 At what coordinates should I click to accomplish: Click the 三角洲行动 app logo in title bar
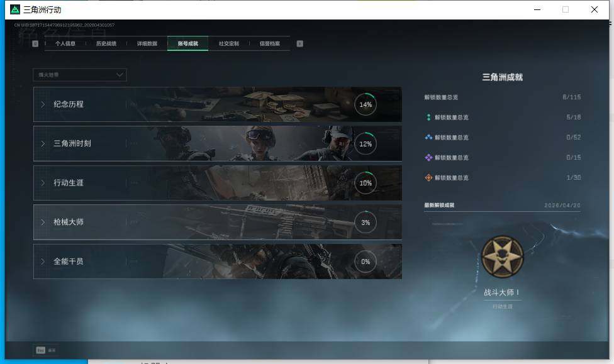pos(15,9)
